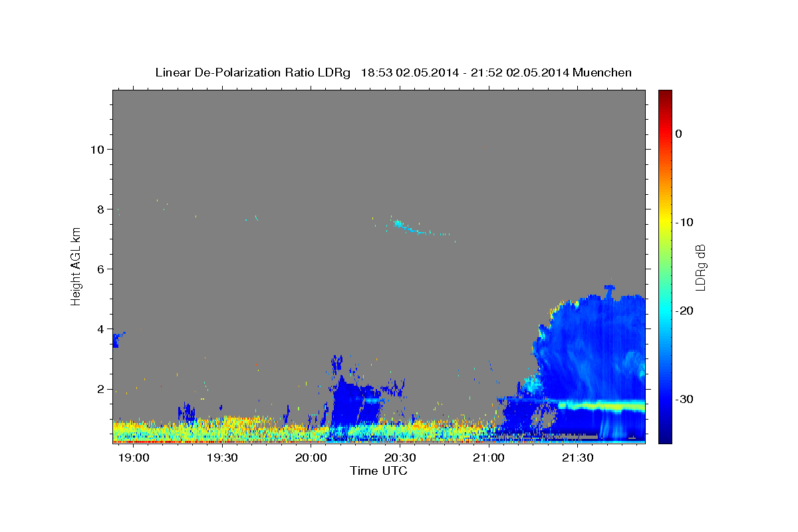Screen dimensions: 798x532
Task: Click the plot title 'Linear De-Polarization Ratio LDRg'
Action: coord(253,72)
